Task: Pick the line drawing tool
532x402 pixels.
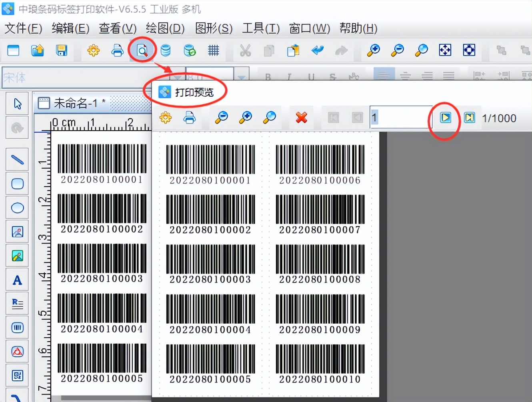Action: (17, 159)
